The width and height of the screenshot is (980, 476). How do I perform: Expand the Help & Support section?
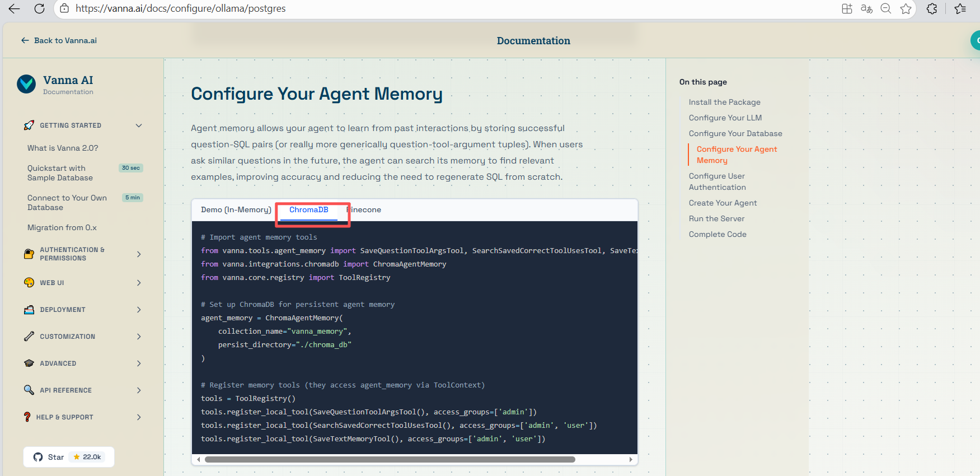click(139, 417)
